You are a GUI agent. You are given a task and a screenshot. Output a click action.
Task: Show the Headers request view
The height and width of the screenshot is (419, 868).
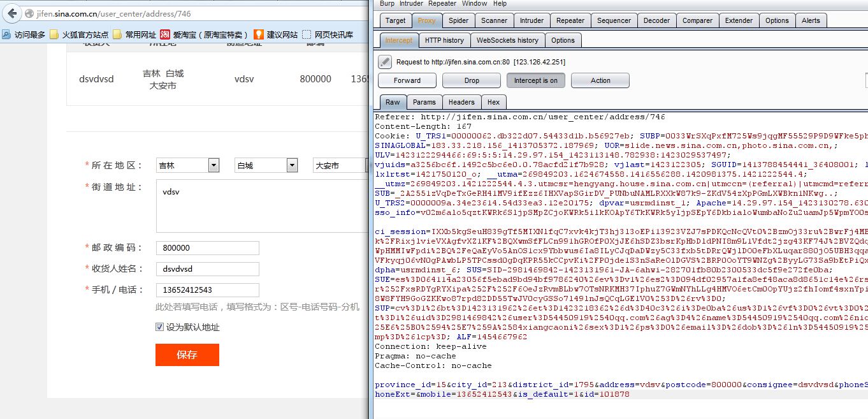[461, 102]
